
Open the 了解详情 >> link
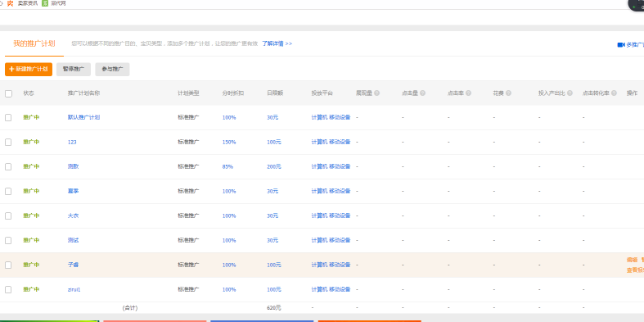(x=277, y=43)
